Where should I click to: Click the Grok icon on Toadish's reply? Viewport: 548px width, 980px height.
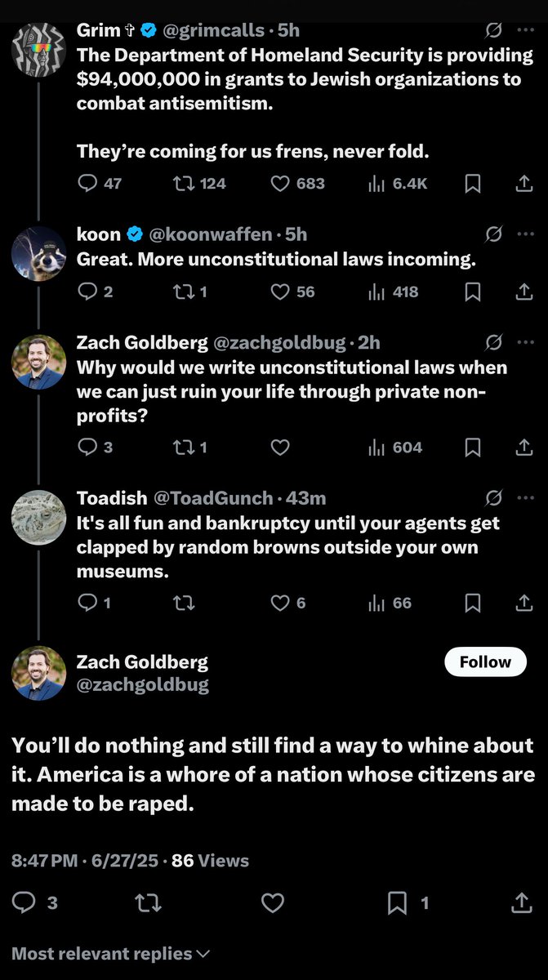click(493, 497)
